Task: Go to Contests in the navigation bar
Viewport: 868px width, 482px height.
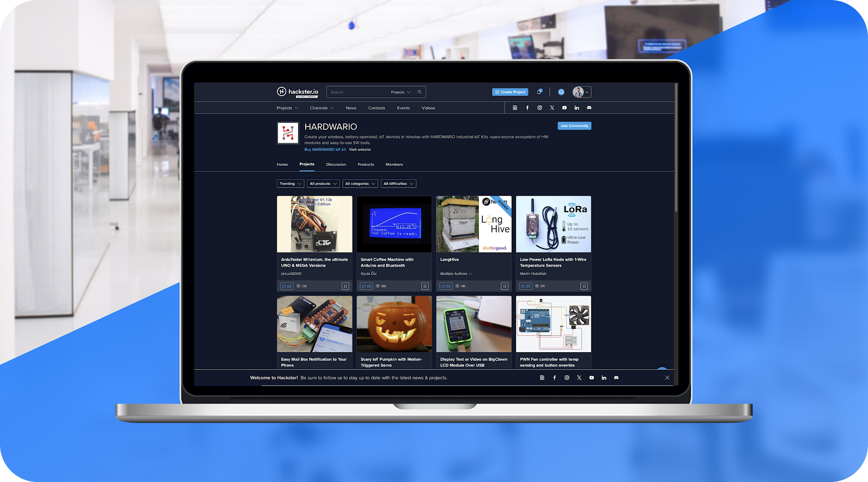Action: tap(377, 108)
